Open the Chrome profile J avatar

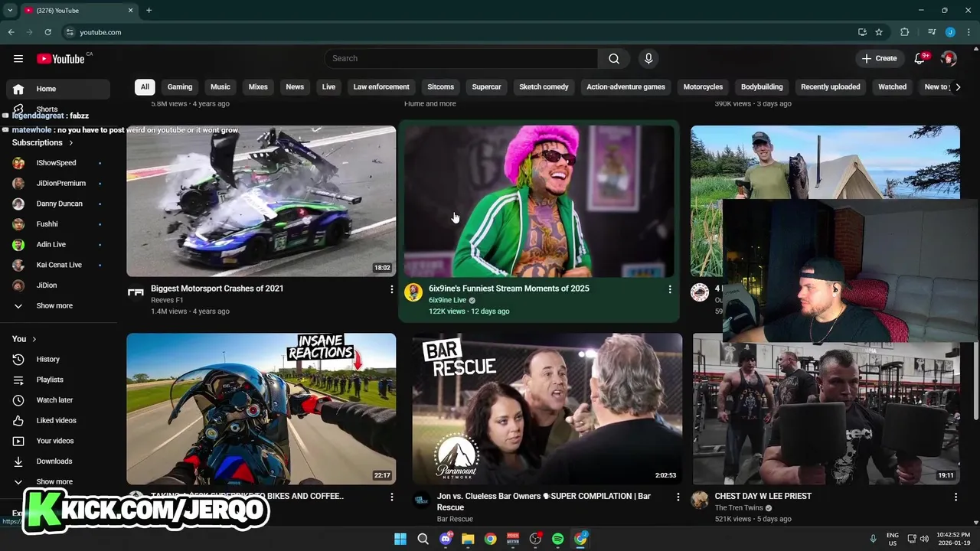(950, 32)
